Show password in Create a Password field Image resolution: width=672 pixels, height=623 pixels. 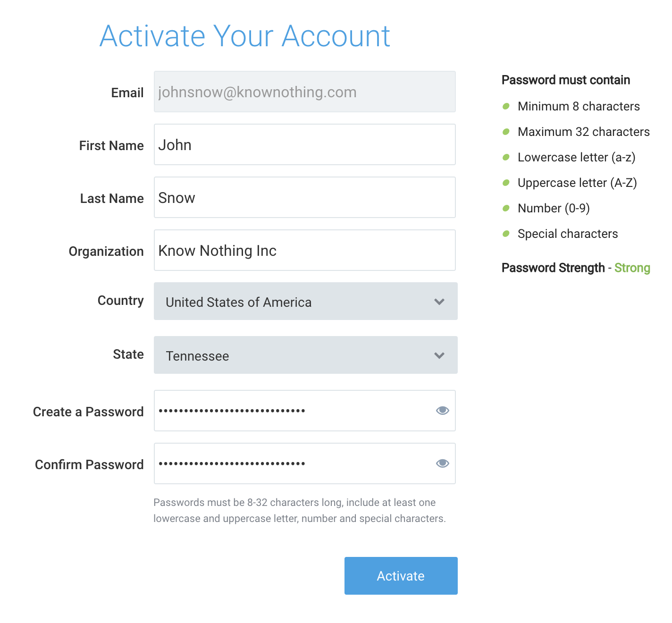pos(442,411)
